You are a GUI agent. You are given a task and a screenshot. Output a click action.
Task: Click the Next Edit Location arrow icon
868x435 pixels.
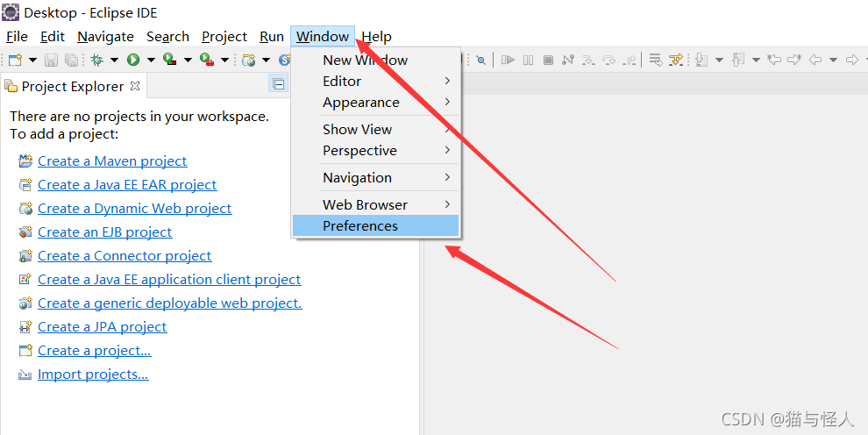tap(794, 60)
